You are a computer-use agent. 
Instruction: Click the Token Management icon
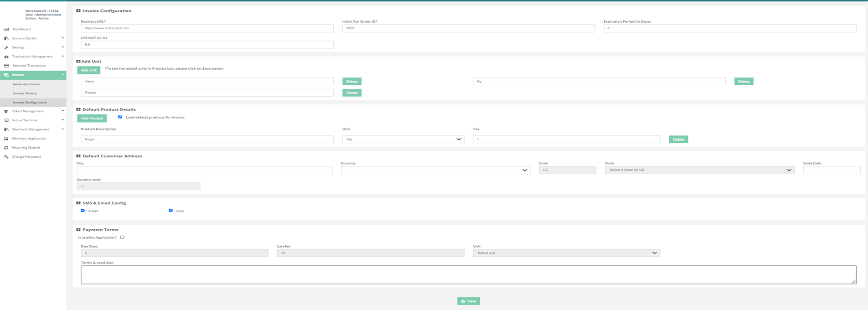point(6,111)
